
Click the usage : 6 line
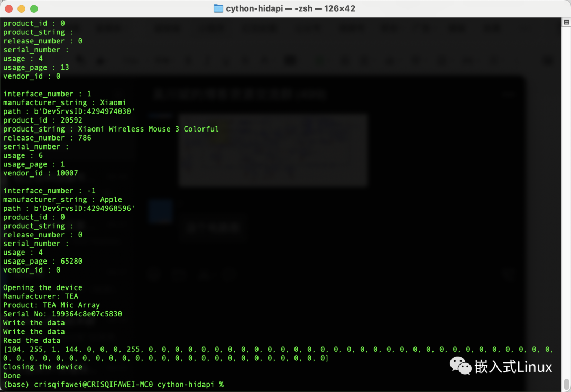tap(23, 155)
